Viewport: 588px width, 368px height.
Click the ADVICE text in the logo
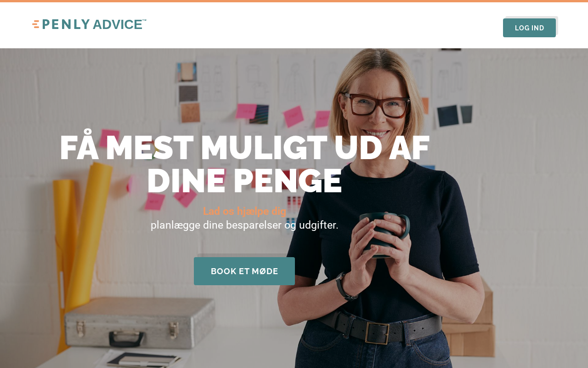click(118, 24)
